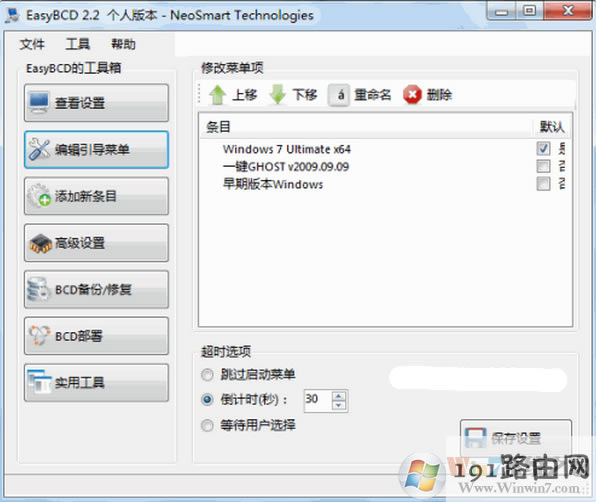
Task: Select 等待用户选择 radio option
Action: point(207,425)
